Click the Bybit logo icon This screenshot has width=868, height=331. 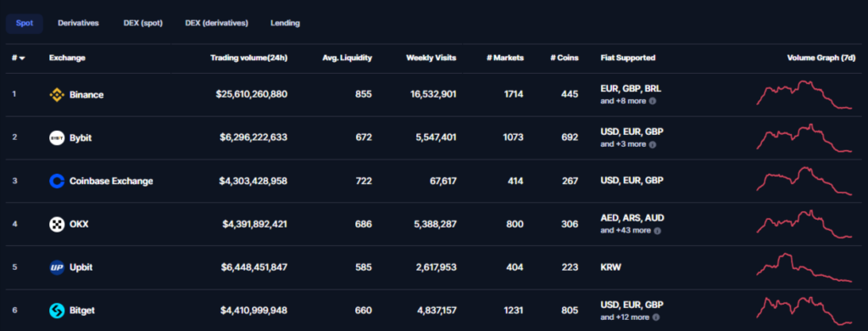pyautogui.click(x=57, y=138)
